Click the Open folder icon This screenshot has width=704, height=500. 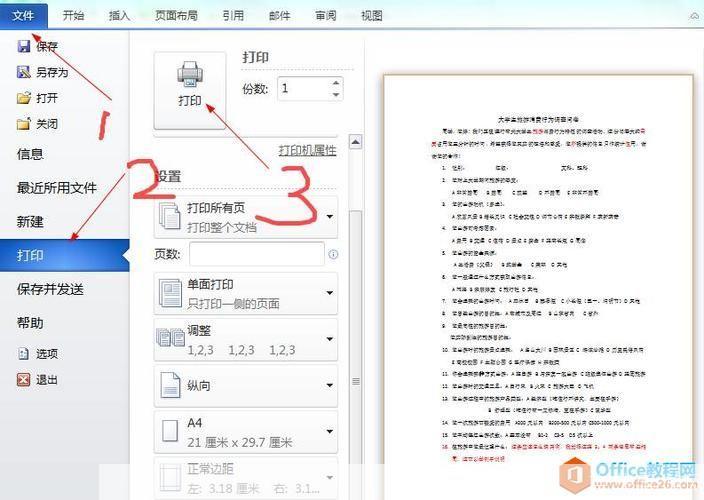24,98
